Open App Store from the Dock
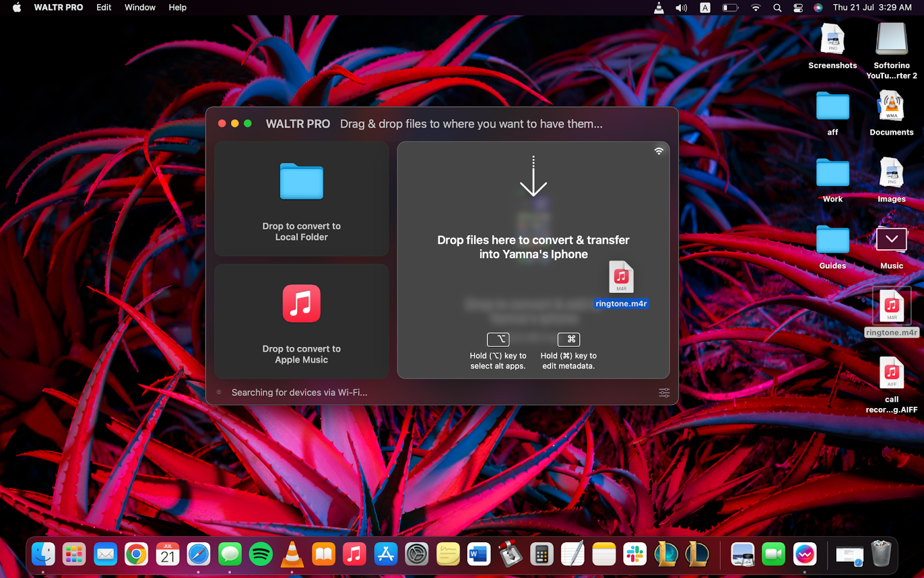The width and height of the screenshot is (924, 578). tap(386, 555)
